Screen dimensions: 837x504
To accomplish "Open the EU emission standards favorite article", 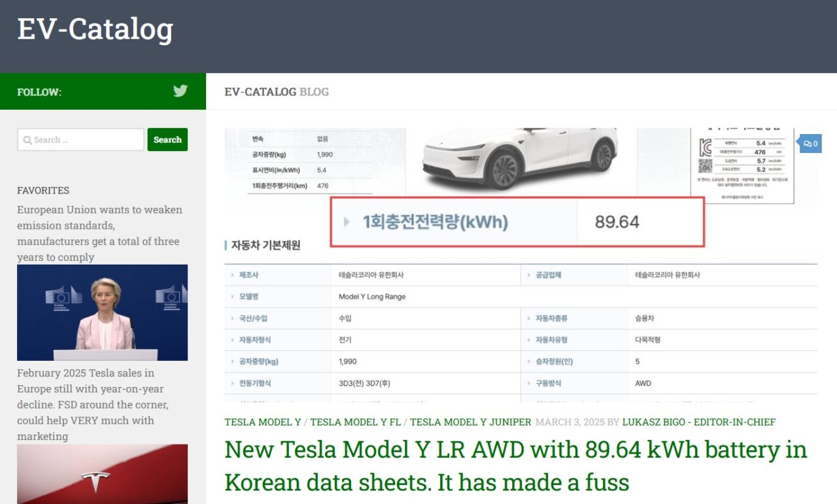I will [99, 233].
